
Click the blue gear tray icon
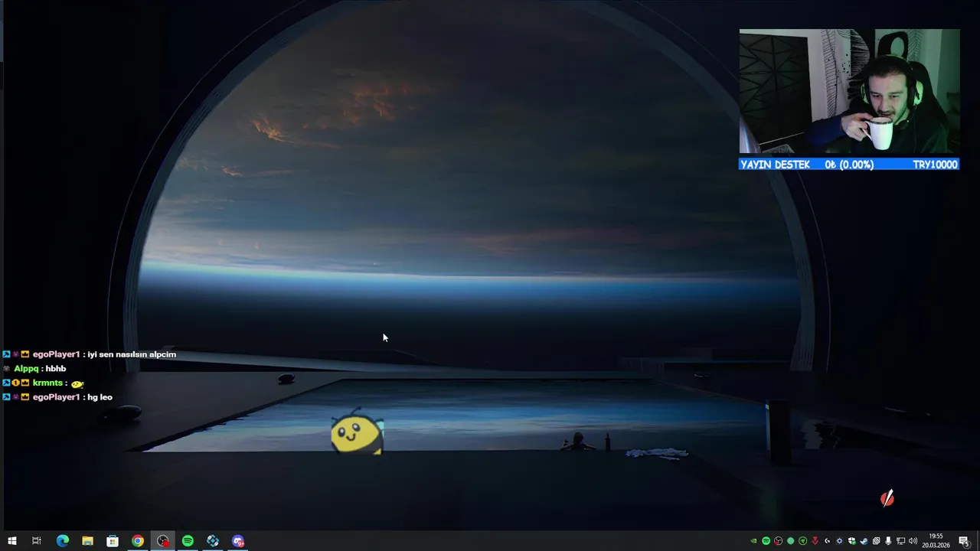coord(839,541)
